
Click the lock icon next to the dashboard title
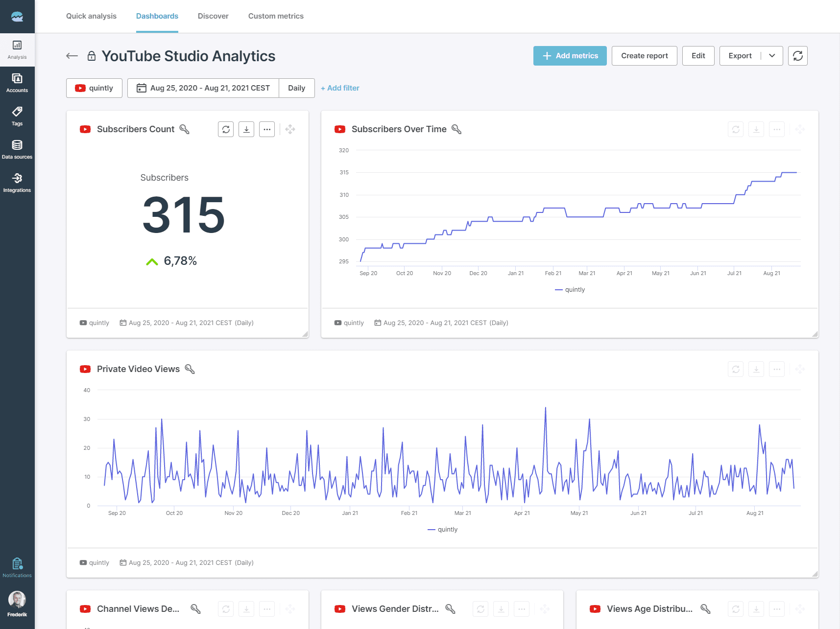(92, 56)
